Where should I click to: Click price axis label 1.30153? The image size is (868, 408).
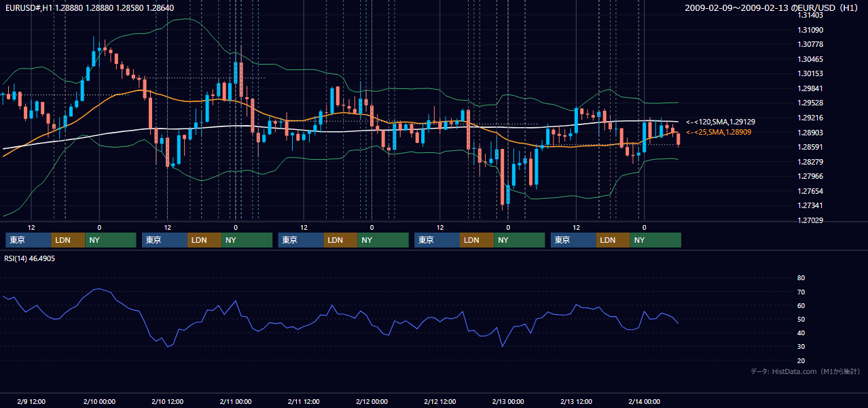810,73
